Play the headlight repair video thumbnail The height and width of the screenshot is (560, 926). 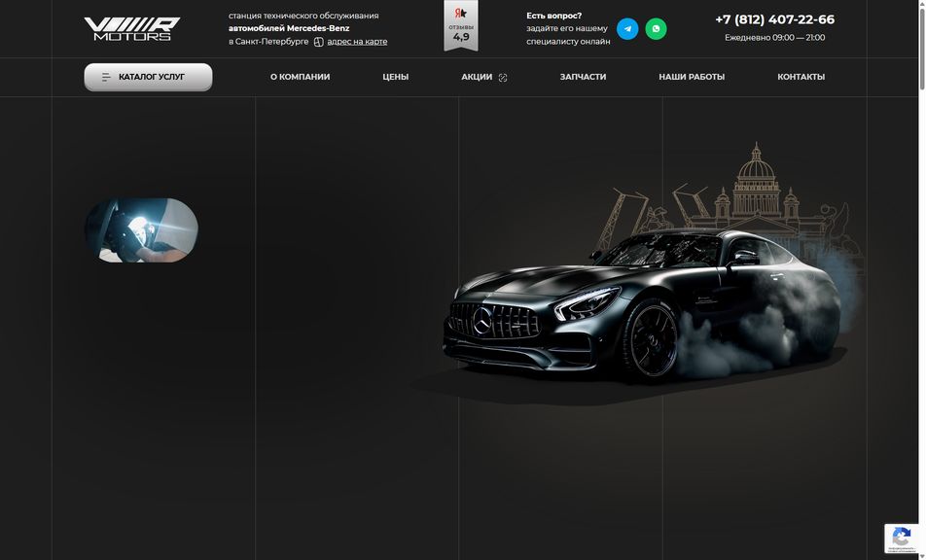pos(142,230)
